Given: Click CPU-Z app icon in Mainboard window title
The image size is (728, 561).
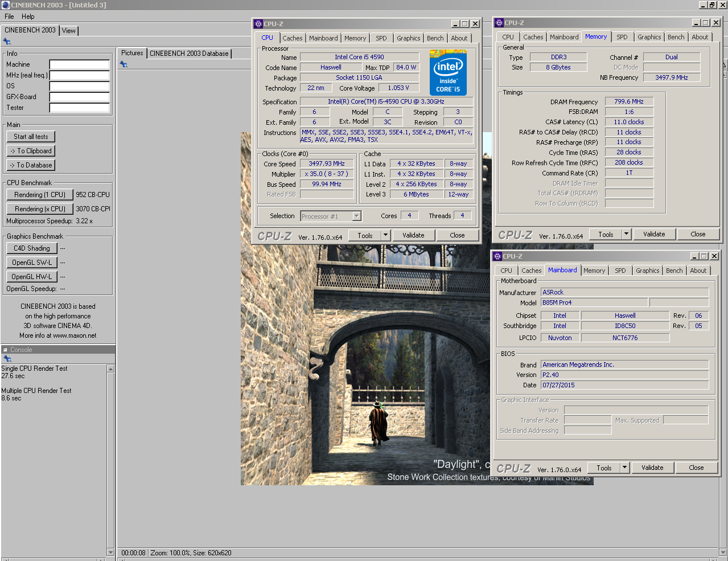Looking at the screenshot, I should click(x=497, y=256).
